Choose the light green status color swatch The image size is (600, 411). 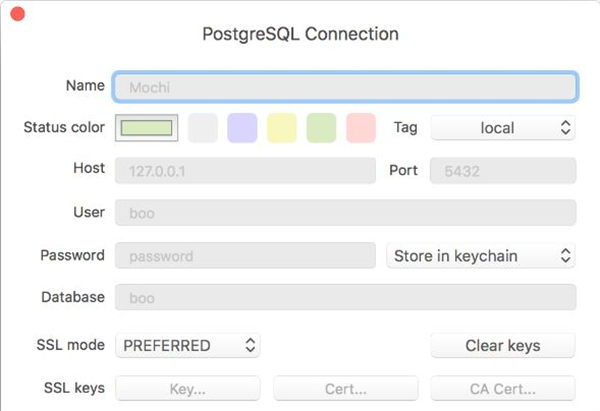321,128
